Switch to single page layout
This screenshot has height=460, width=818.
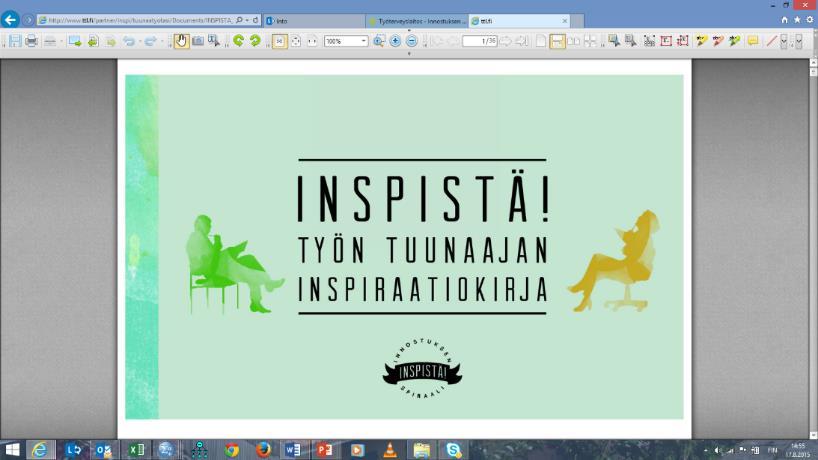coord(541,41)
